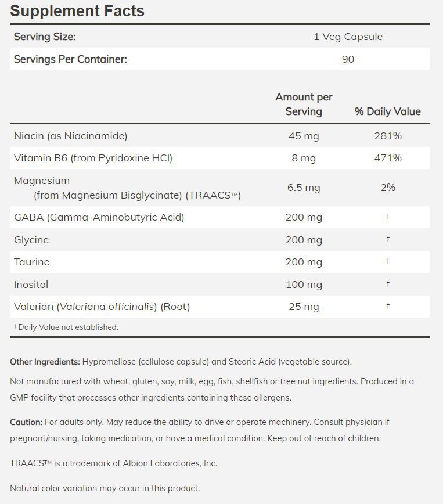The height and width of the screenshot is (504, 443).
Task: Select the Niacin (as Niacinamide) row label
Action: (70, 136)
